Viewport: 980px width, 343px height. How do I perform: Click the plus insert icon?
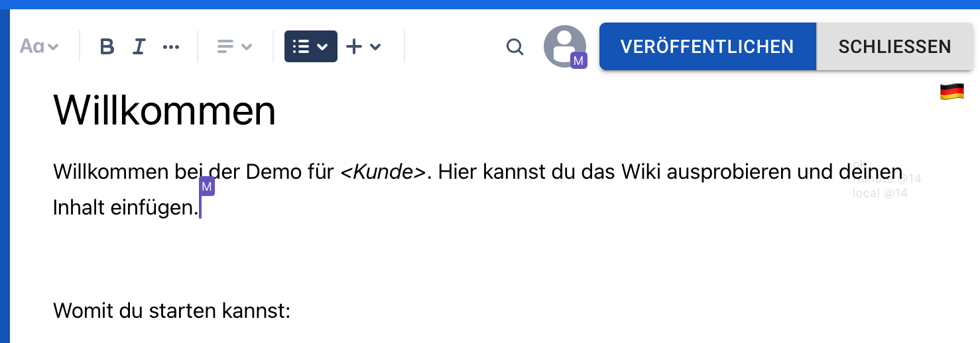(x=355, y=47)
